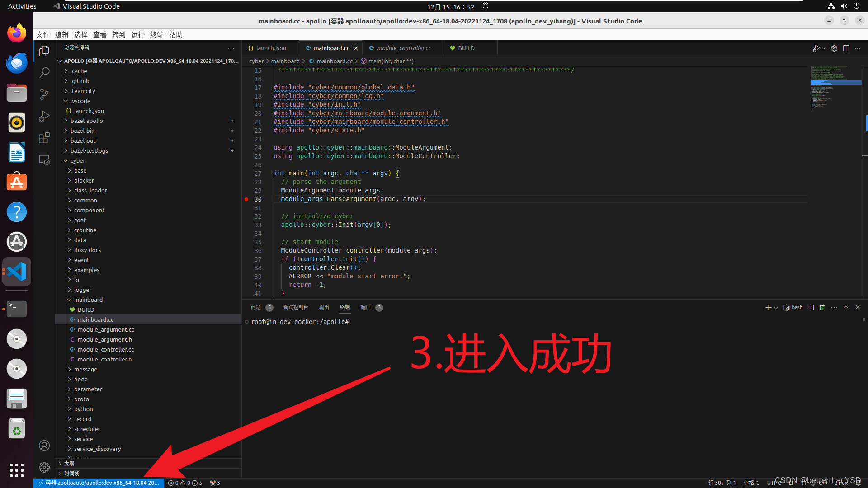Click the Run or Debug play icon in editor toolbar
Viewport: 868px width, 488px height.
(816, 48)
